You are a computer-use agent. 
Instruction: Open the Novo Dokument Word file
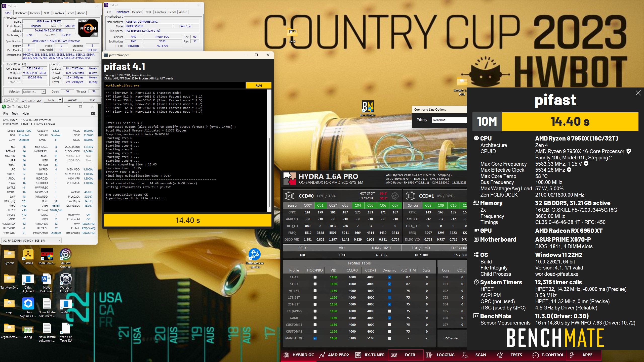pos(47,283)
